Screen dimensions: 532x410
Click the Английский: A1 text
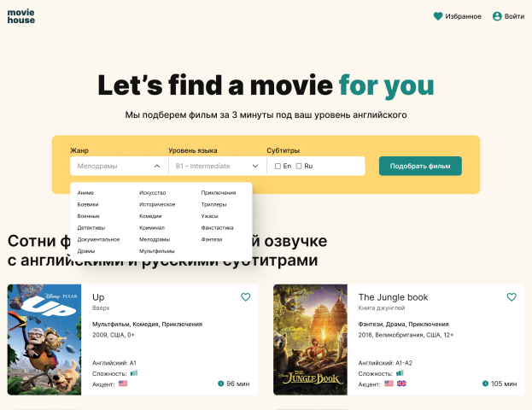click(x=114, y=363)
